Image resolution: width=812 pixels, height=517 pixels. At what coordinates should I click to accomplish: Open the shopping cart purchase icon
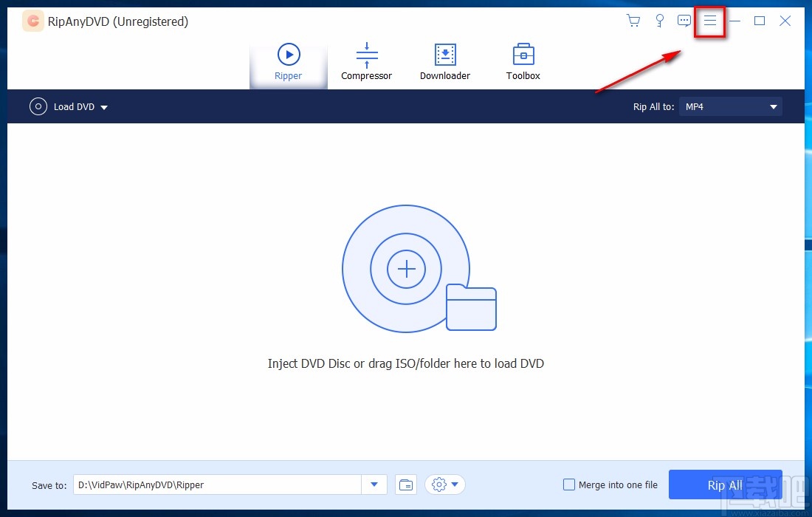click(633, 21)
